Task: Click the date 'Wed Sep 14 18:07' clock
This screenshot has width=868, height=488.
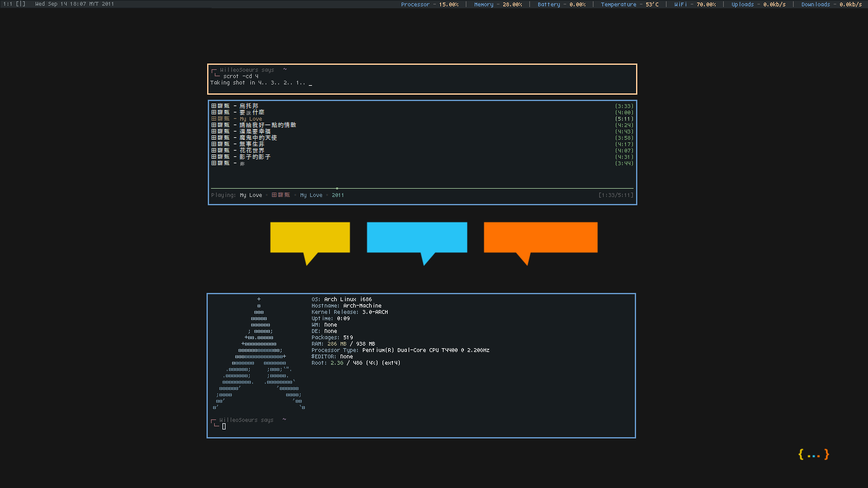Action: [74, 4]
